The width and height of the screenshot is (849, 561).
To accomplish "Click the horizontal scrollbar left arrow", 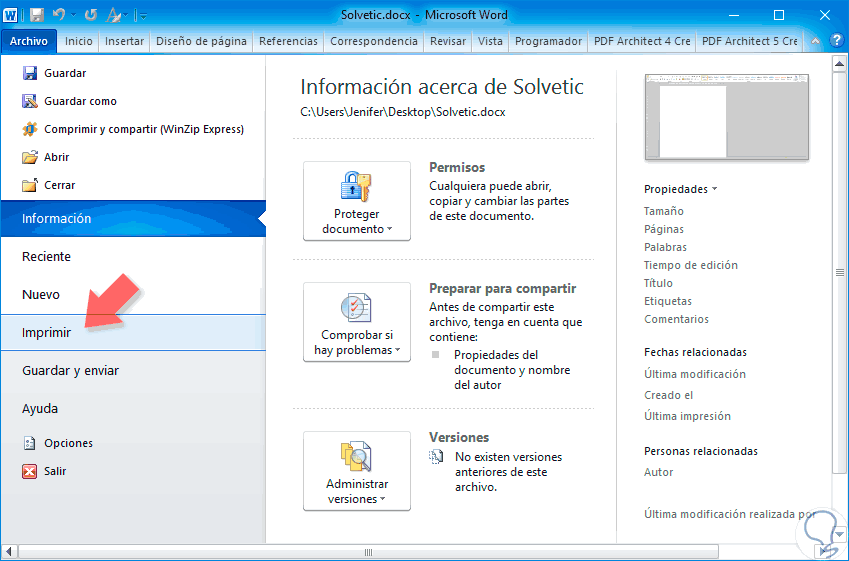I will [9, 552].
